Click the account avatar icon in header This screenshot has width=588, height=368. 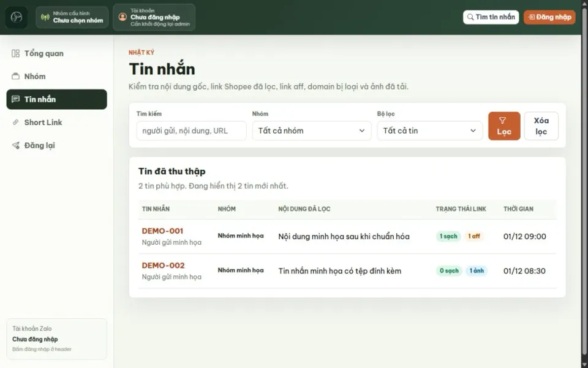pos(123,17)
